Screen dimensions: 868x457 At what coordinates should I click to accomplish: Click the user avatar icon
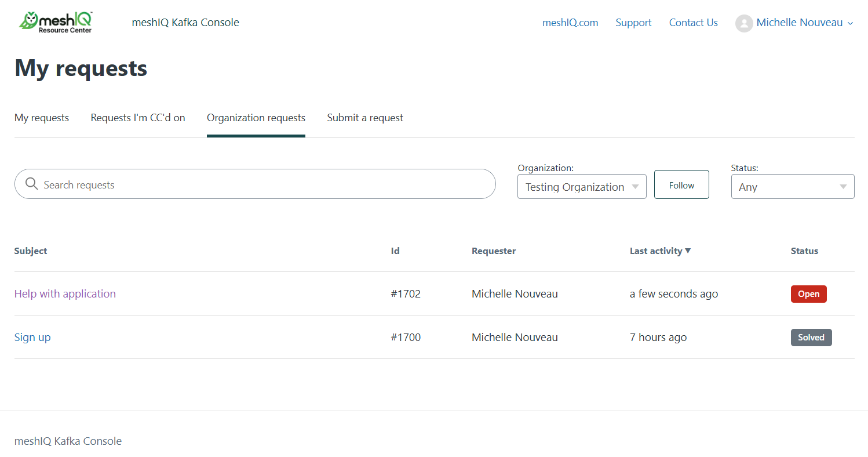743,23
